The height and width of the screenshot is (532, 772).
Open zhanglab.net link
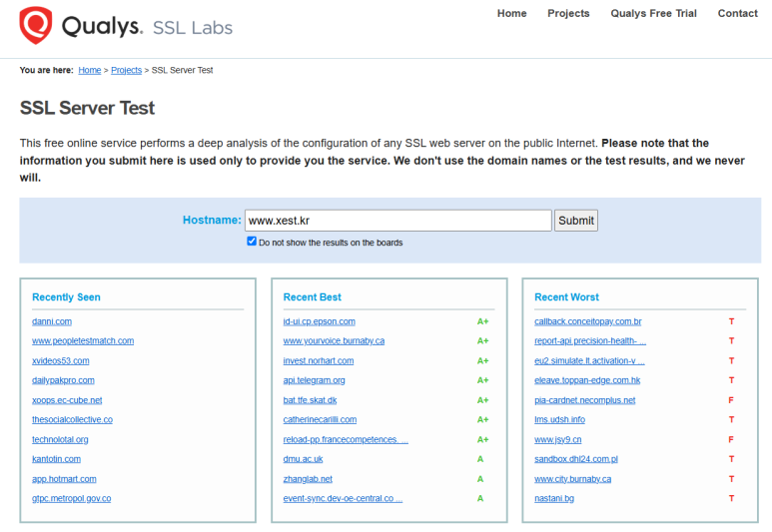pos(308,479)
